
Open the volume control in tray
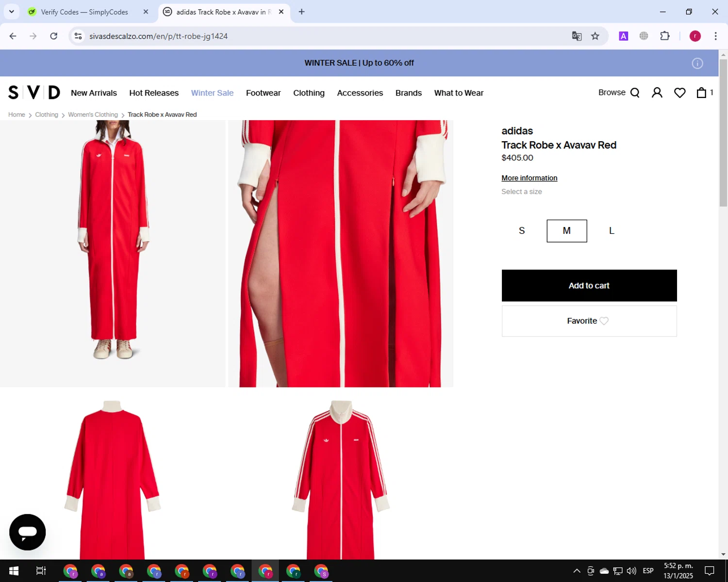click(631, 571)
